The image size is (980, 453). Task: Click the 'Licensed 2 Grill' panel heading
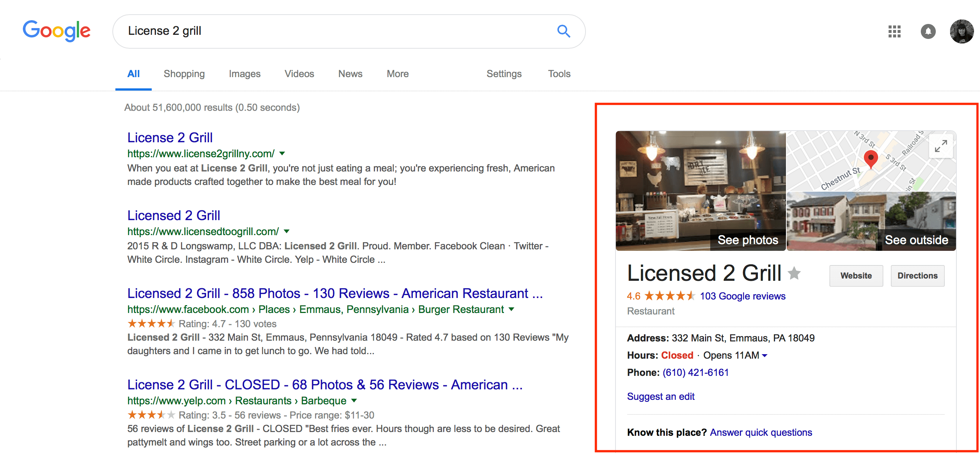click(704, 273)
